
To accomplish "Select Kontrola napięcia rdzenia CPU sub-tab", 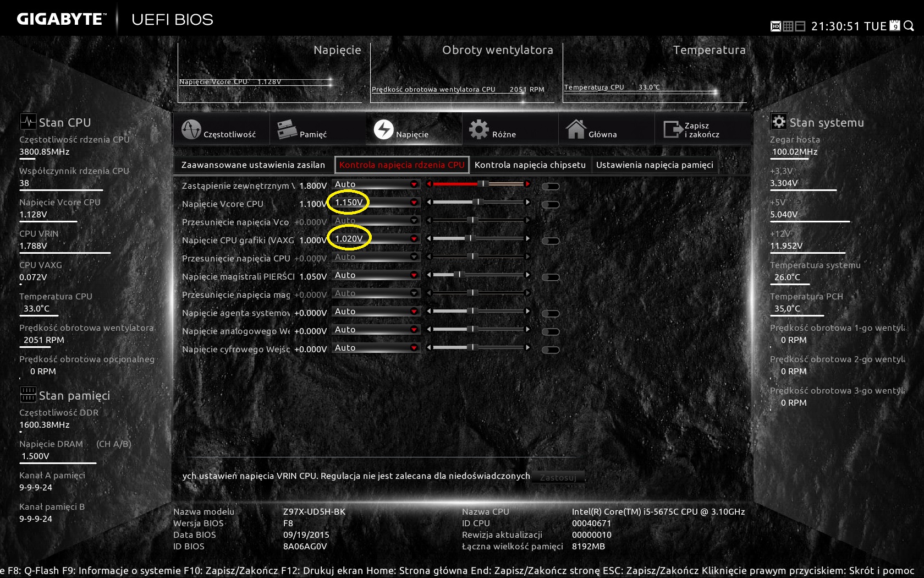I will (402, 165).
